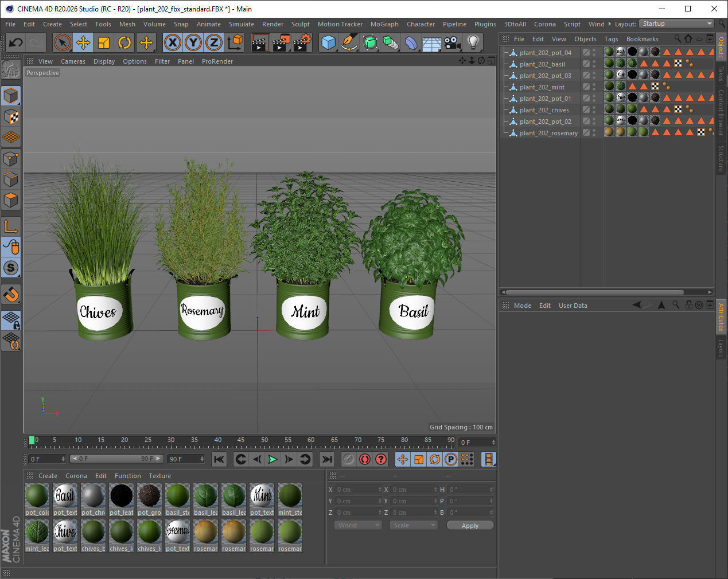Click Render View clapperboard icon
The image size is (728, 579).
tap(260, 42)
